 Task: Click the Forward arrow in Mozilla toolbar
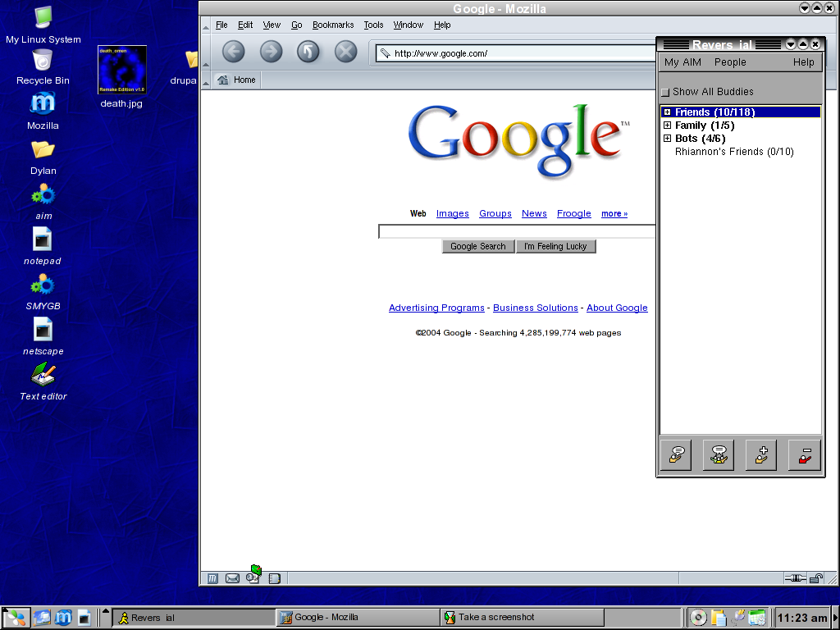(x=271, y=52)
